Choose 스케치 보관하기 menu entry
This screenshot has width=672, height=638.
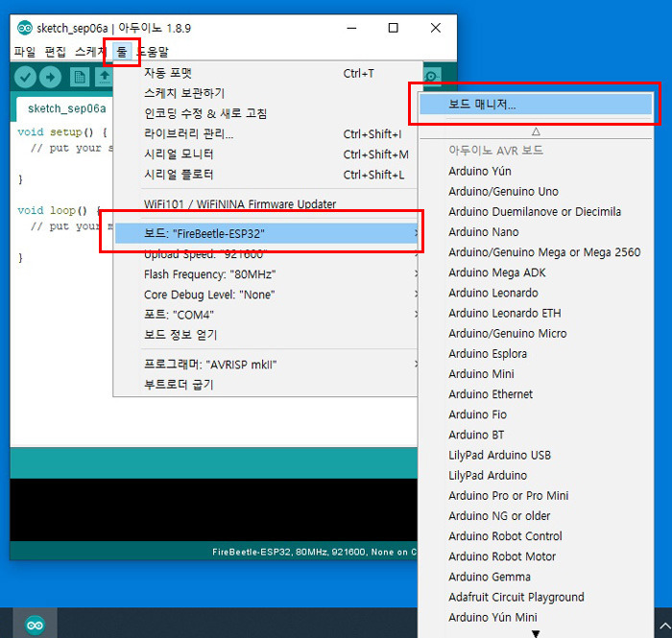pyautogui.click(x=266, y=93)
